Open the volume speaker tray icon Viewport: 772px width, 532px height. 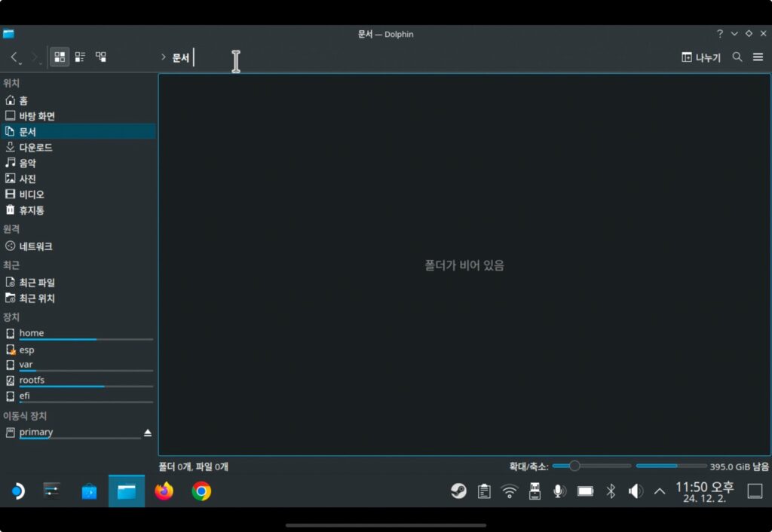point(636,491)
